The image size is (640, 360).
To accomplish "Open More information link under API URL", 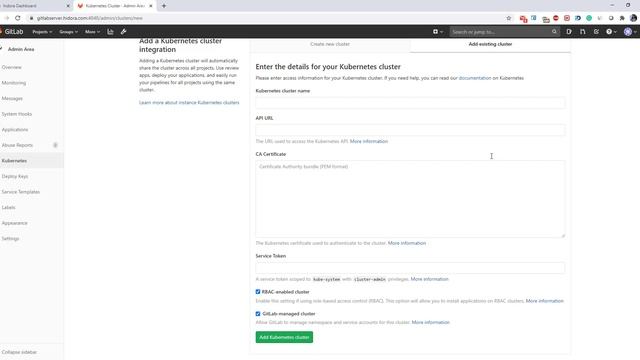I will click(x=369, y=141).
